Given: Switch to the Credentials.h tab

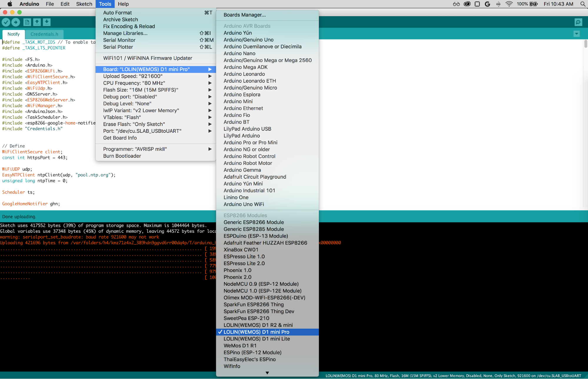Looking at the screenshot, I should click(44, 34).
